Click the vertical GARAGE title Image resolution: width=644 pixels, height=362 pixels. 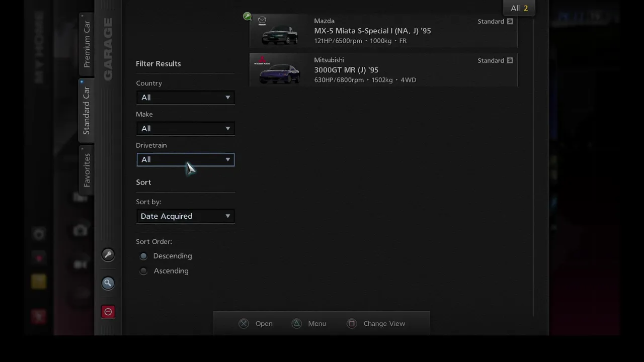pos(108,49)
